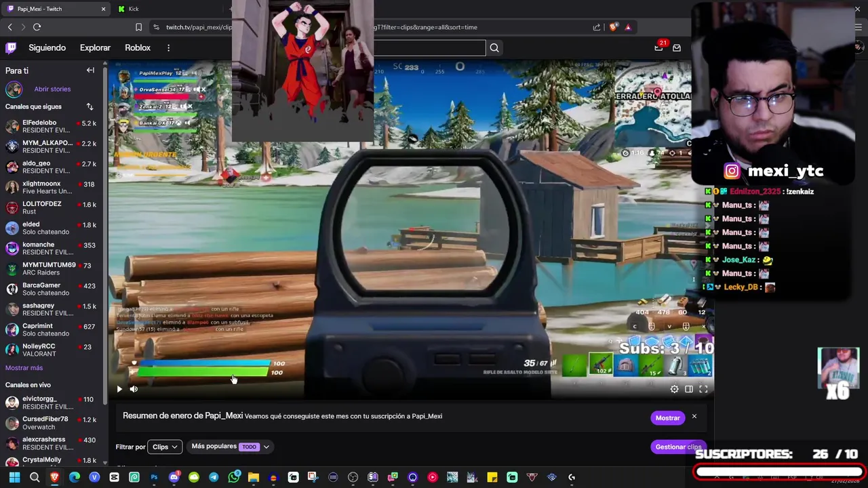Open File Explorer from taskbar
868x488 pixels.
point(254,477)
